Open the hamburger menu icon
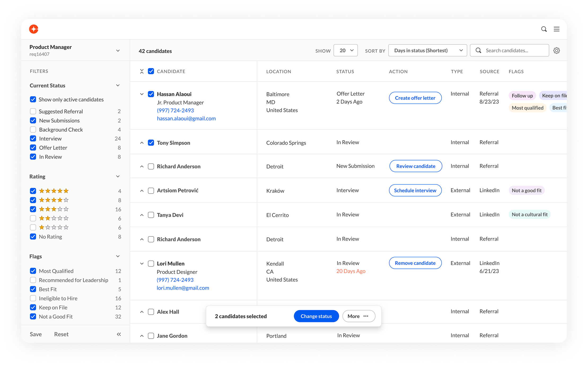 (x=556, y=29)
